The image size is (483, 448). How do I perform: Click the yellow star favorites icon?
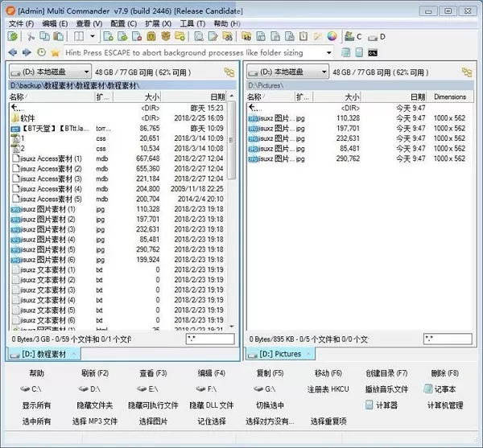pyautogui.click(x=56, y=52)
